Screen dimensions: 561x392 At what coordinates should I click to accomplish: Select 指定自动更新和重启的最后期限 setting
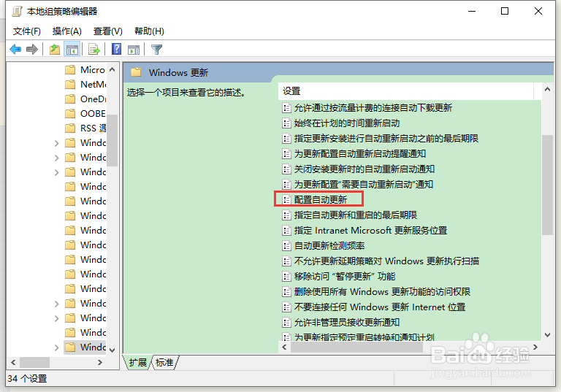tap(356, 215)
